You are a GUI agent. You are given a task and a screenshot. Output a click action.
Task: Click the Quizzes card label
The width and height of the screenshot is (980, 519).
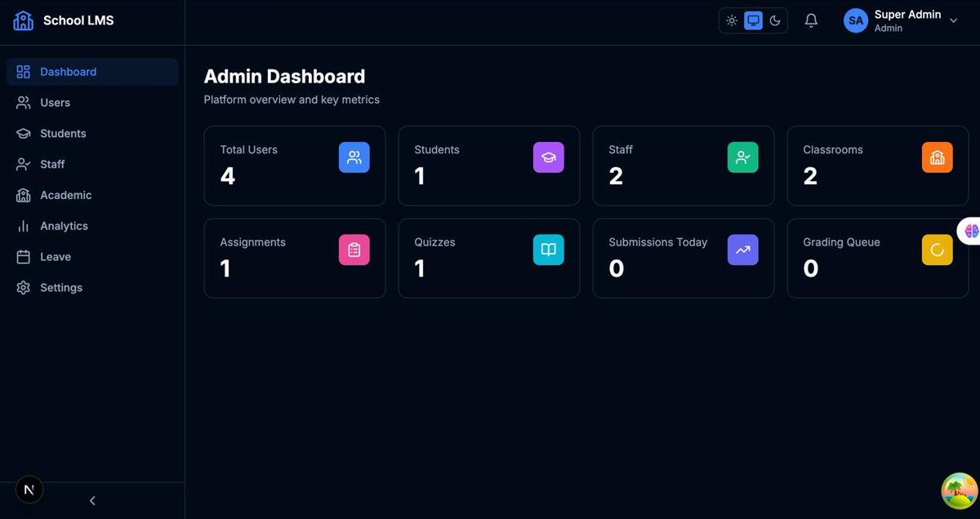pyautogui.click(x=435, y=242)
